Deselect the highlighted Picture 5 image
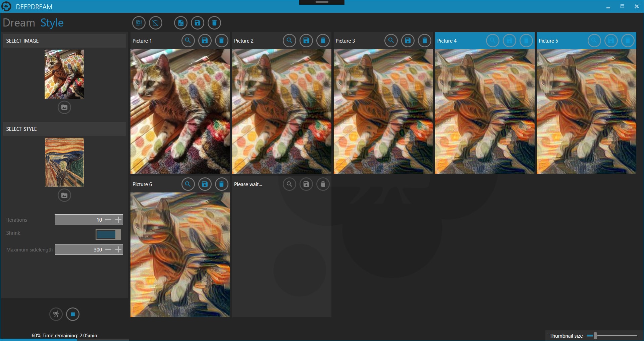Screen dimensions: 644x341 (586, 111)
